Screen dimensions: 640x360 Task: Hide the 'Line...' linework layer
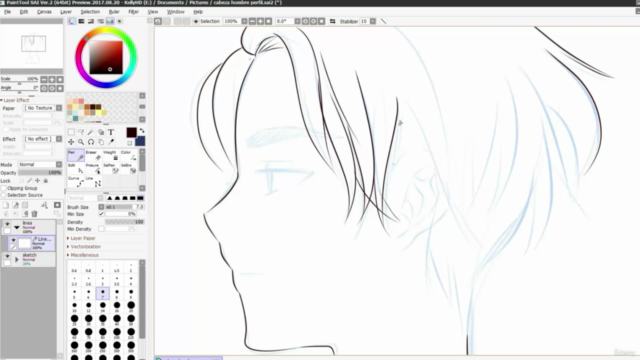coord(13,240)
